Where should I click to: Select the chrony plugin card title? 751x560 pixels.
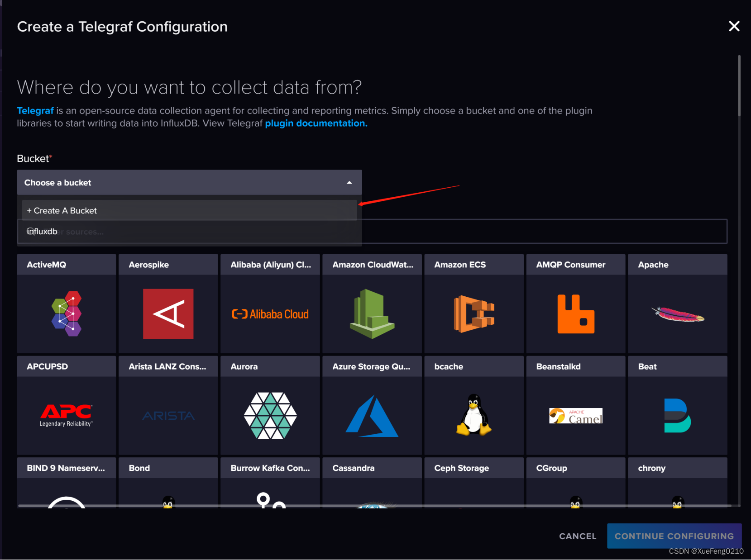click(x=652, y=468)
